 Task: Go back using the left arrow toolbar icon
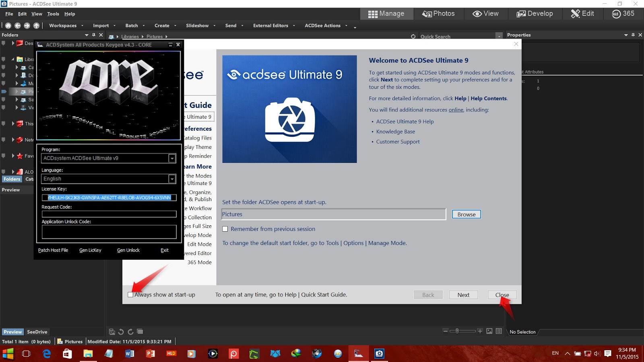[x=18, y=25]
